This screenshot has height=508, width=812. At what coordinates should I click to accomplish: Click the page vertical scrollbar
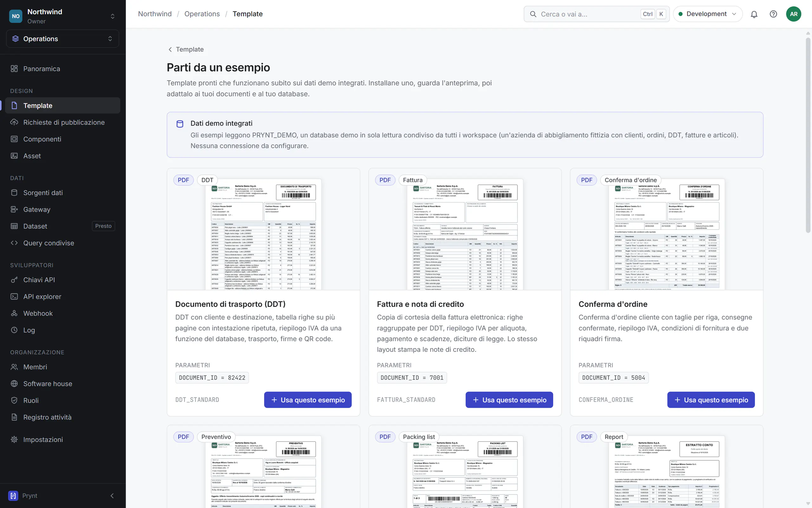click(x=808, y=134)
